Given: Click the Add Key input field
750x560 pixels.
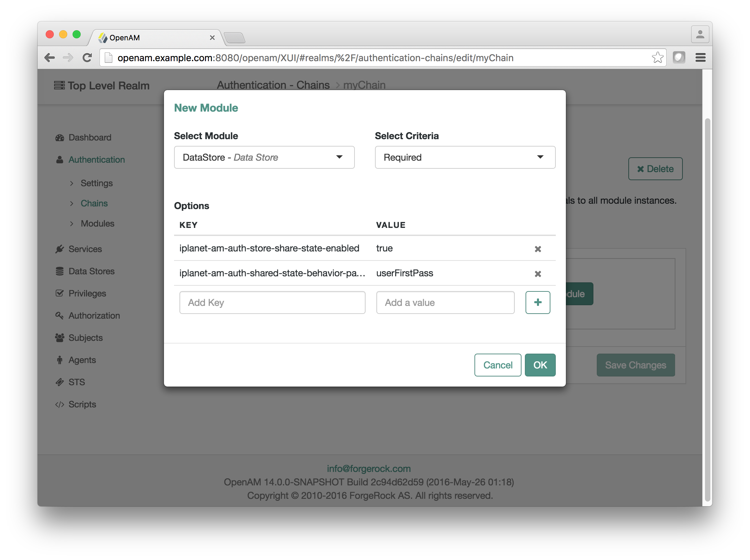Looking at the screenshot, I should [272, 303].
